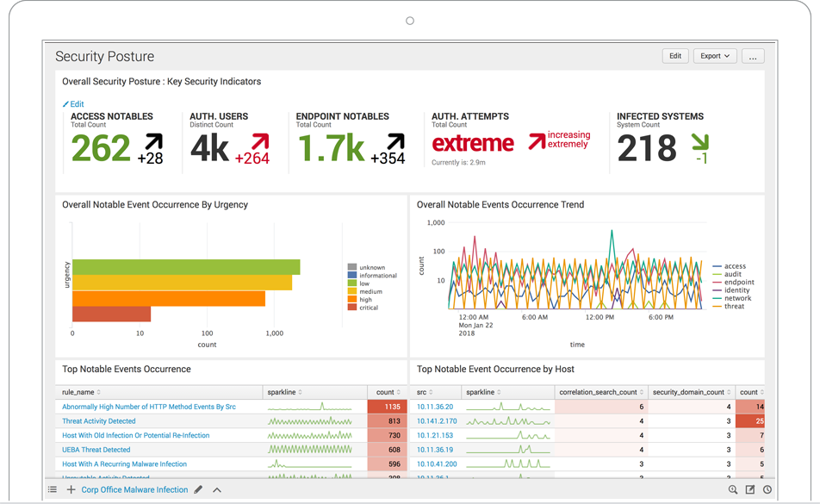Open the Export dropdown
Image resolution: width=820 pixels, height=504 pixels.
click(x=715, y=56)
